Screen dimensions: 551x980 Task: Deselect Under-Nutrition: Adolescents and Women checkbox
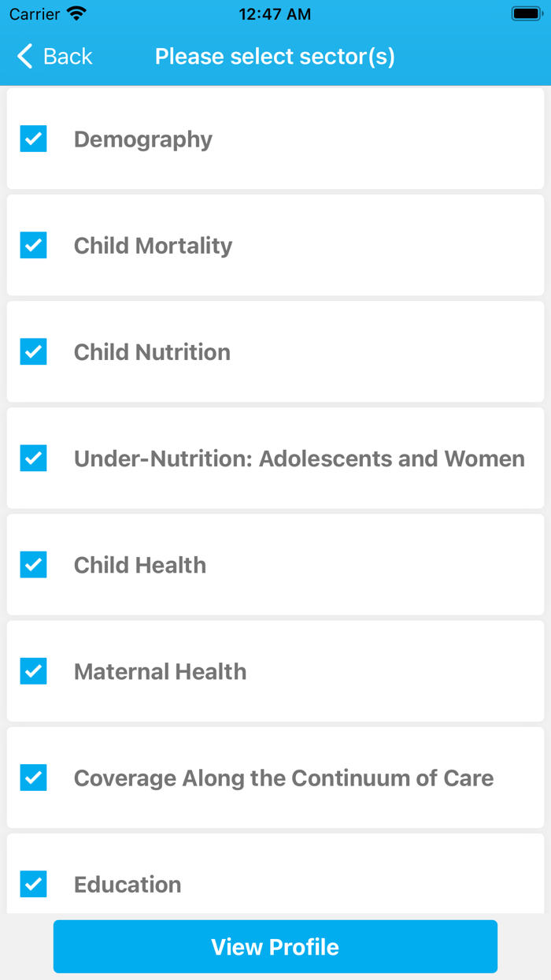point(33,458)
